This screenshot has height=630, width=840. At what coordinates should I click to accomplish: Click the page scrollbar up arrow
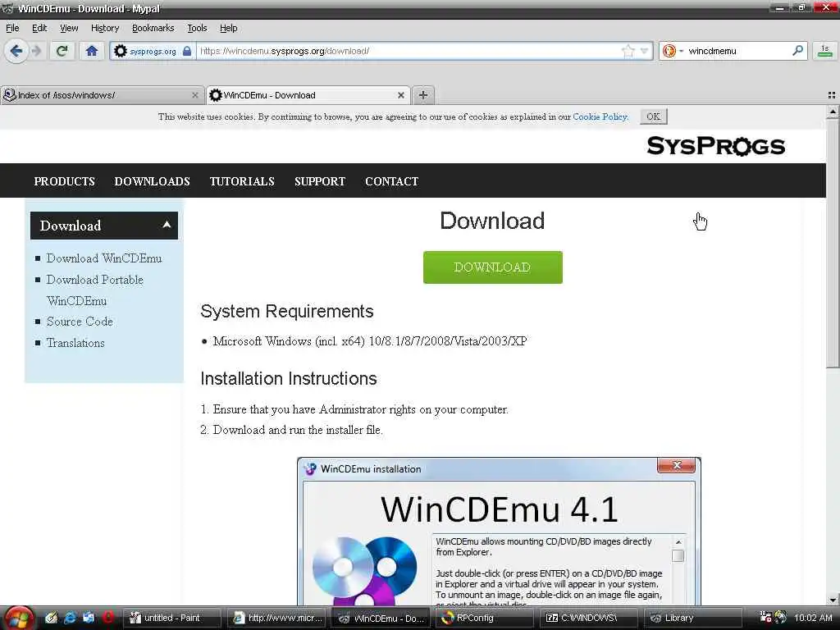click(x=833, y=112)
